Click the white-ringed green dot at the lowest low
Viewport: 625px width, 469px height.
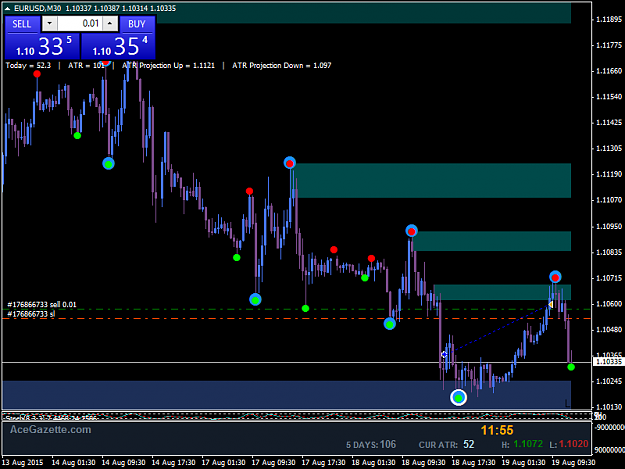[x=458, y=397]
